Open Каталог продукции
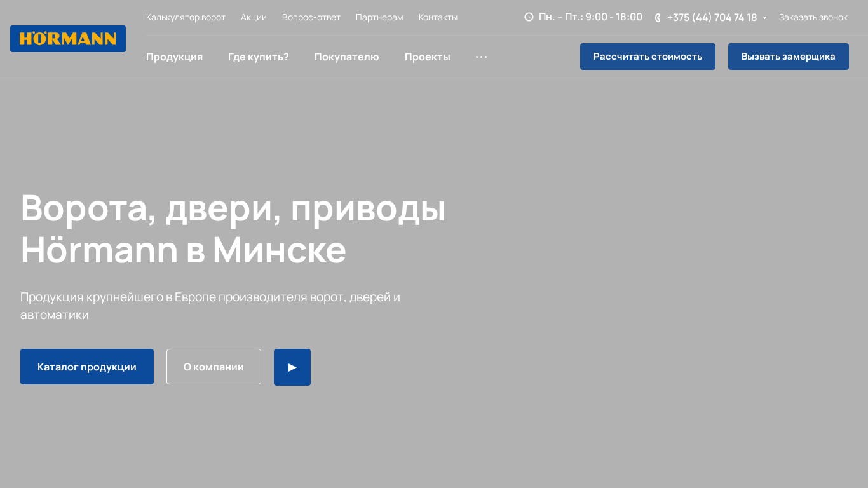Screen dimensions: 868x488 click(87, 367)
